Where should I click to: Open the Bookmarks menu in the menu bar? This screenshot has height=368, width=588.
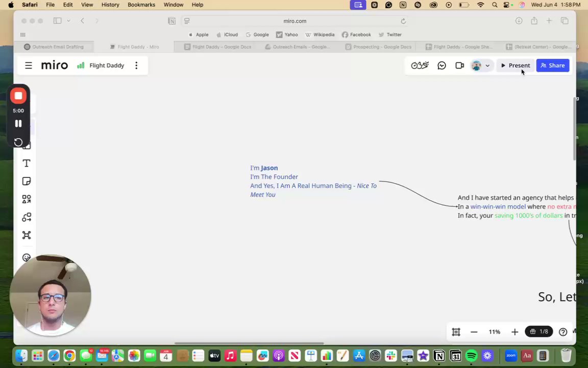141,5
